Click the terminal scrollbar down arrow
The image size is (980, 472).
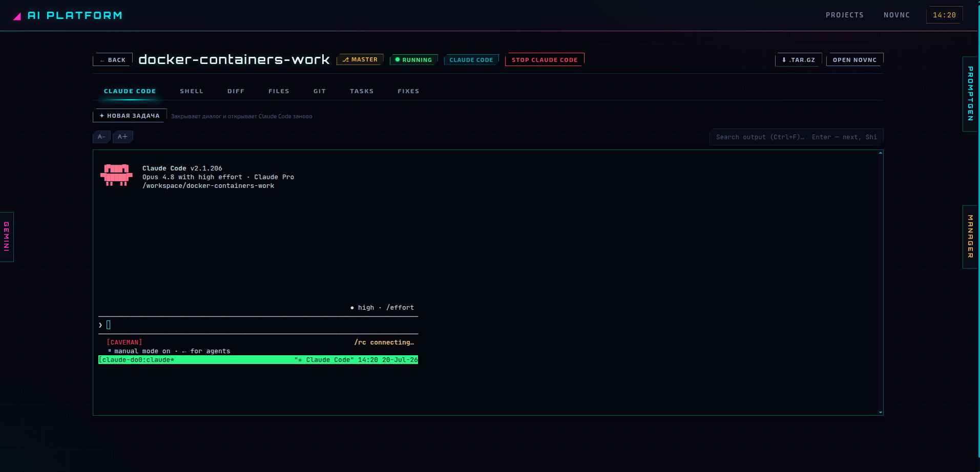(881, 412)
